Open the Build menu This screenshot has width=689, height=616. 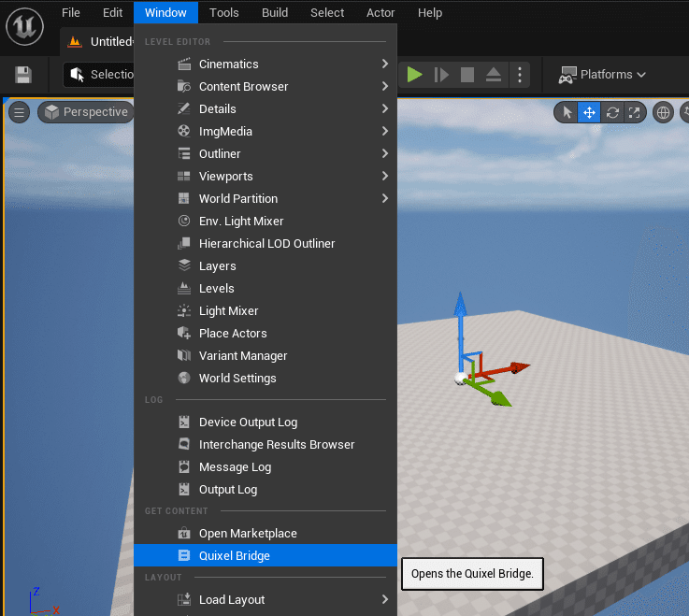pyautogui.click(x=275, y=13)
